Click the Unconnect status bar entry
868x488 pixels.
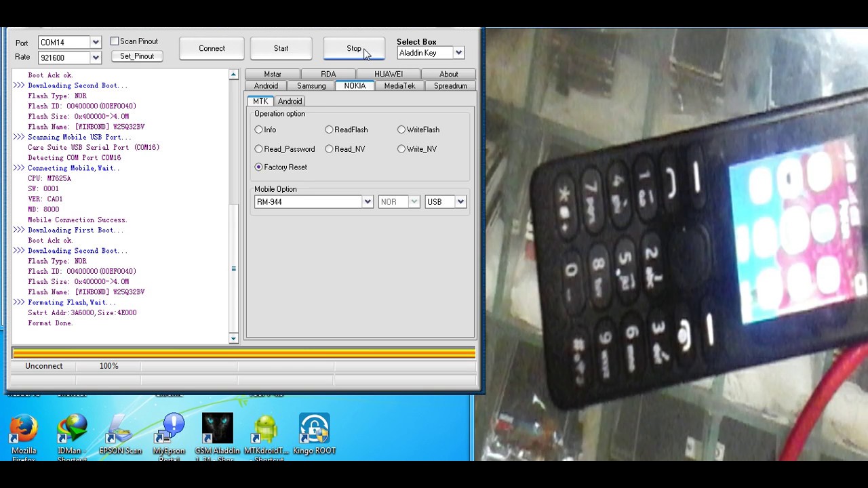[x=44, y=366]
